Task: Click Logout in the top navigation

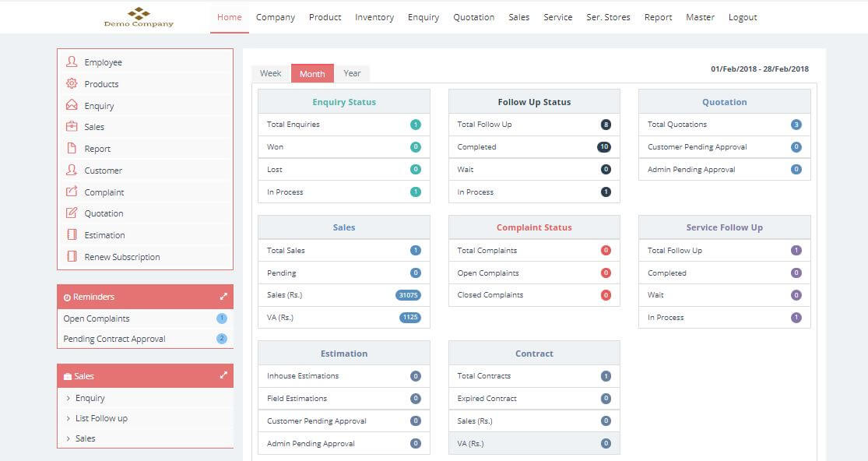Action: (742, 17)
